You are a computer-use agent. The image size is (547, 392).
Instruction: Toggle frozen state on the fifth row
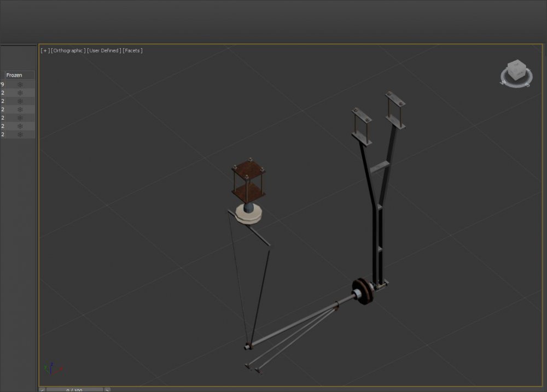20,118
